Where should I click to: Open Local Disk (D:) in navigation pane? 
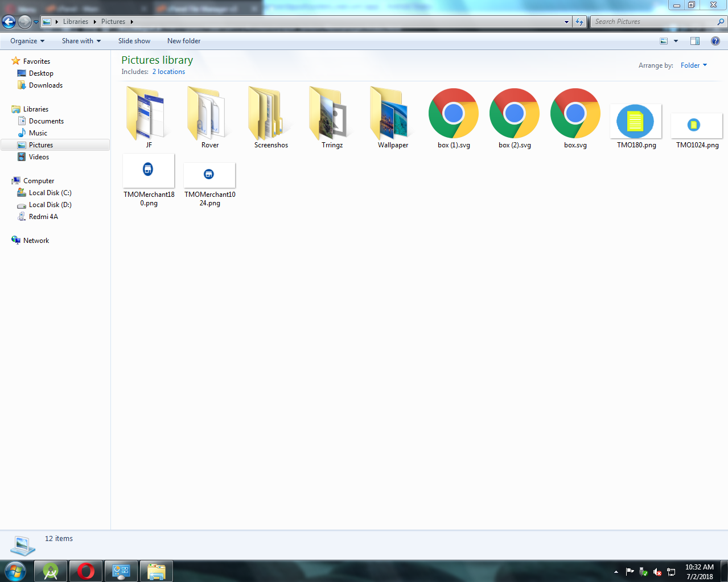pyautogui.click(x=50, y=205)
